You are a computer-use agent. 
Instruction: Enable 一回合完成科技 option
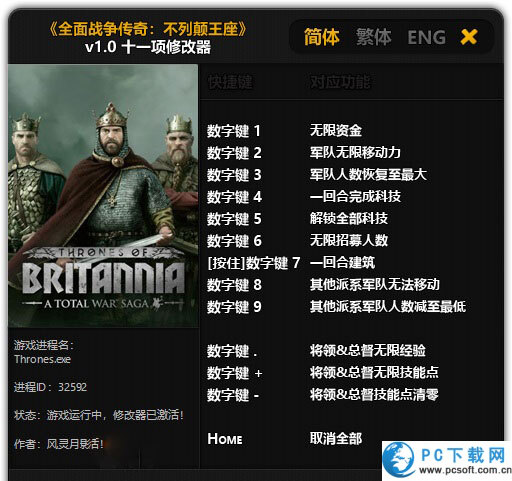pos(355,196)
